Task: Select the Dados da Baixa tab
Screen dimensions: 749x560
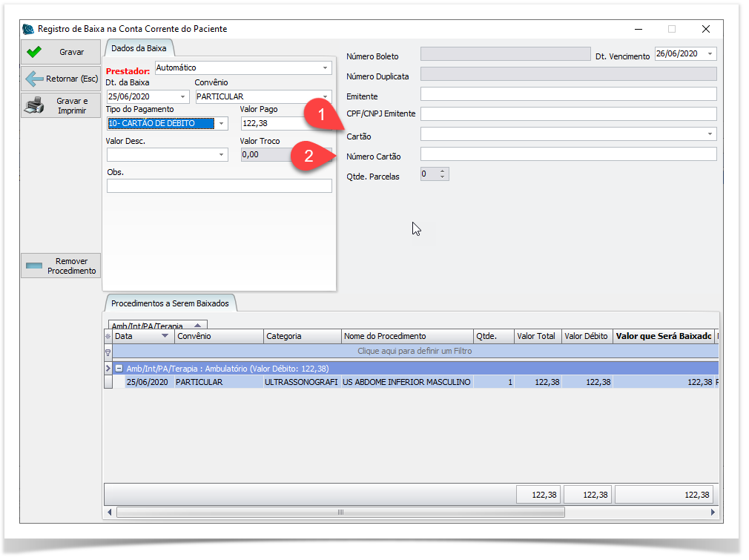Action: click(139, 48)
